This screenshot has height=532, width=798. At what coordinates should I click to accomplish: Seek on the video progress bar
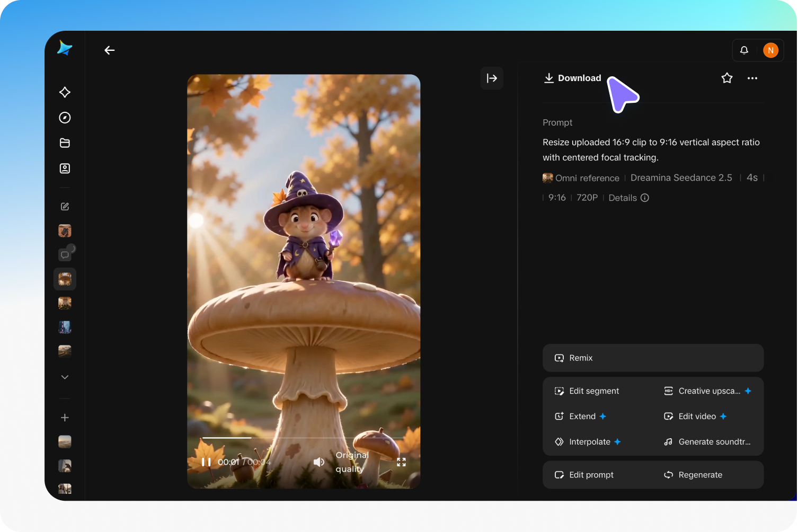(x=304, y=438)
